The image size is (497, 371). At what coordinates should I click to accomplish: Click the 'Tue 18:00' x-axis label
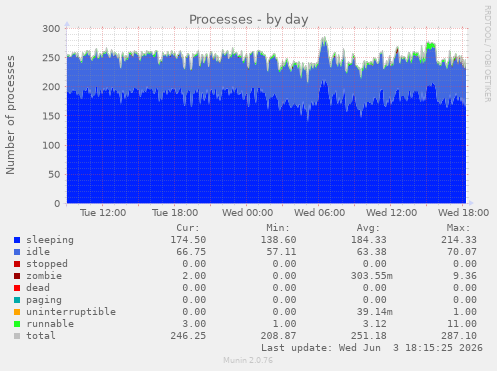[x=175, y=213]
